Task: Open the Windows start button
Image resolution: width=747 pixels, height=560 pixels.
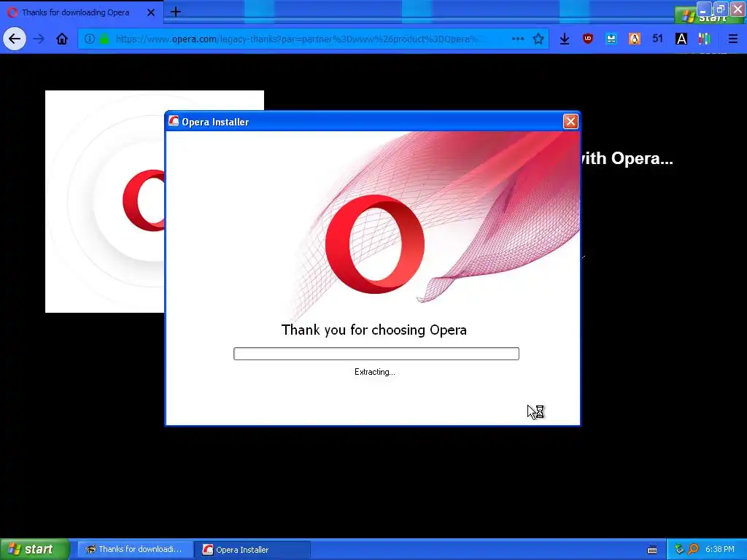Action: pos(35,549)
